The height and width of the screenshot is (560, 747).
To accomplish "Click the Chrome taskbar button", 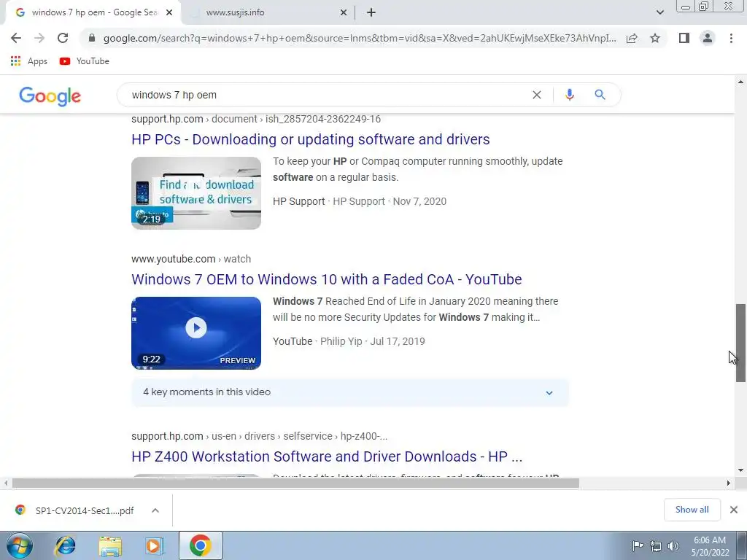I will 201,545.
